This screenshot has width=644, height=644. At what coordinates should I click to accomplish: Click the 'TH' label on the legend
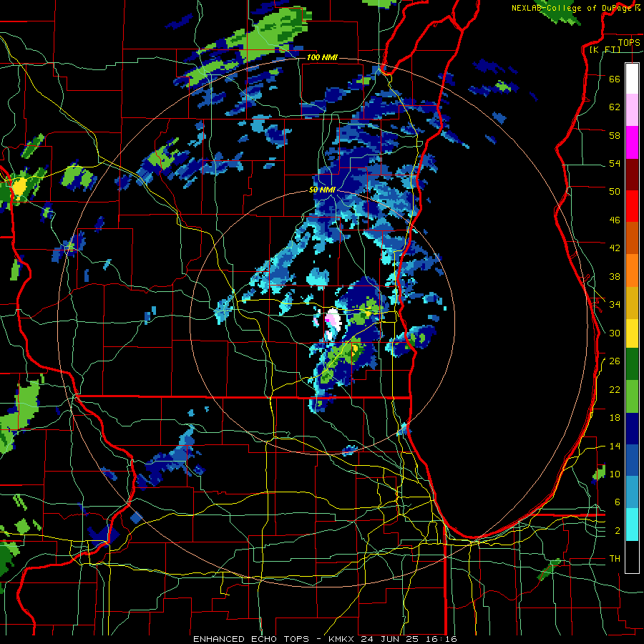[615, 559]
